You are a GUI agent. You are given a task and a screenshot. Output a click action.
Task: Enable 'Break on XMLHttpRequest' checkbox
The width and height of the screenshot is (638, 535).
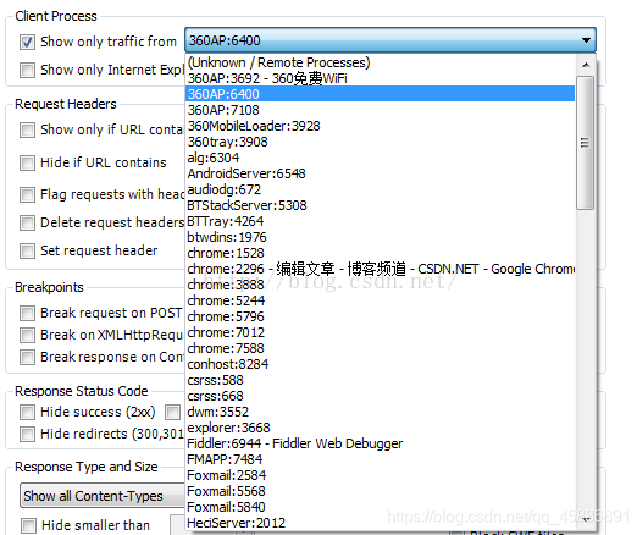[x=27, y=335]
